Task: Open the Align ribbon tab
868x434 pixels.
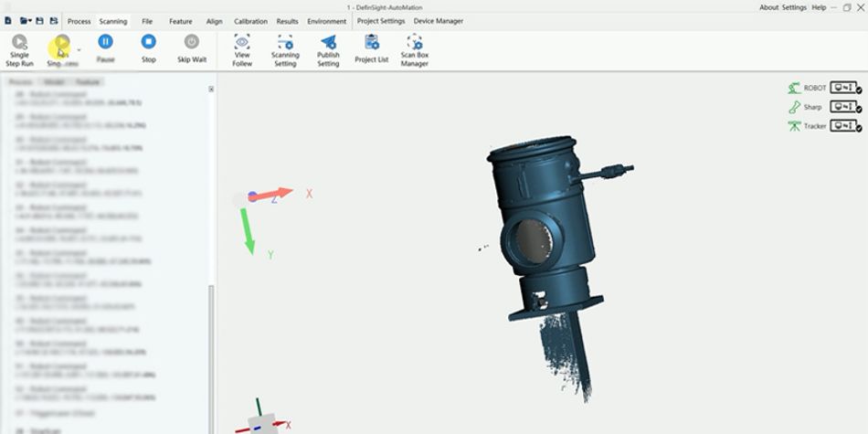Action: click(214, 21)
